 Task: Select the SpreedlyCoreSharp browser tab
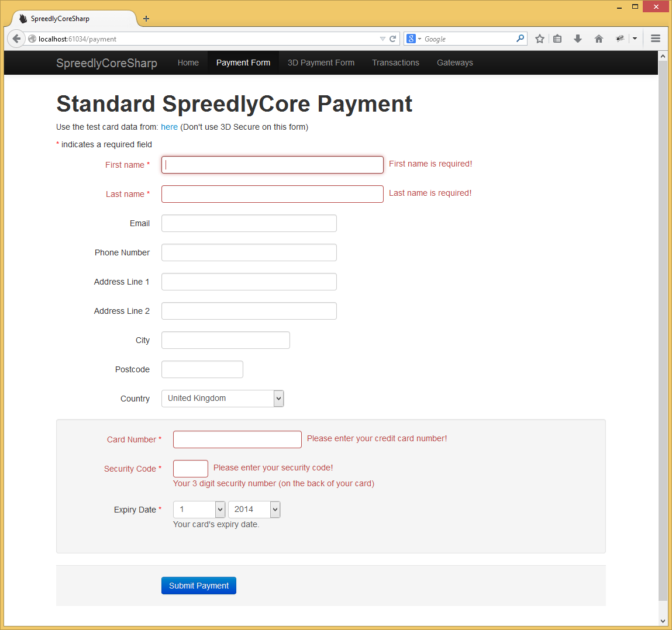74,19
